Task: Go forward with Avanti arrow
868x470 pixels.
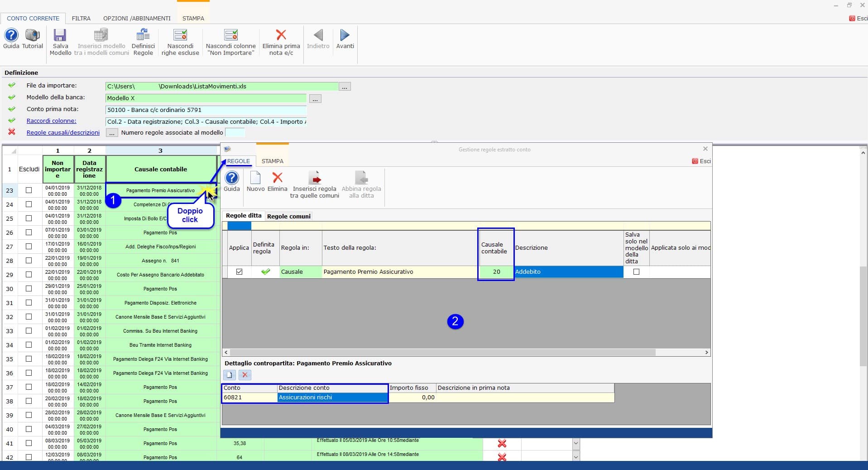Action: click(345, 36)
